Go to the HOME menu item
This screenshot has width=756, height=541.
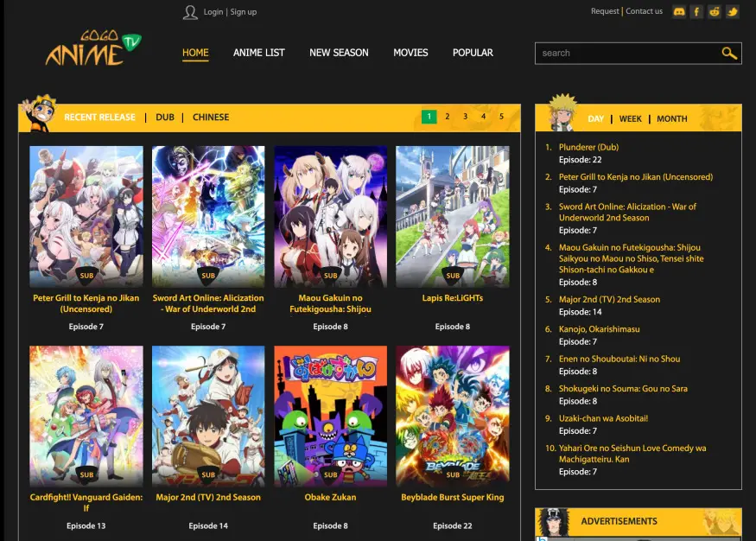pos(195,53)
